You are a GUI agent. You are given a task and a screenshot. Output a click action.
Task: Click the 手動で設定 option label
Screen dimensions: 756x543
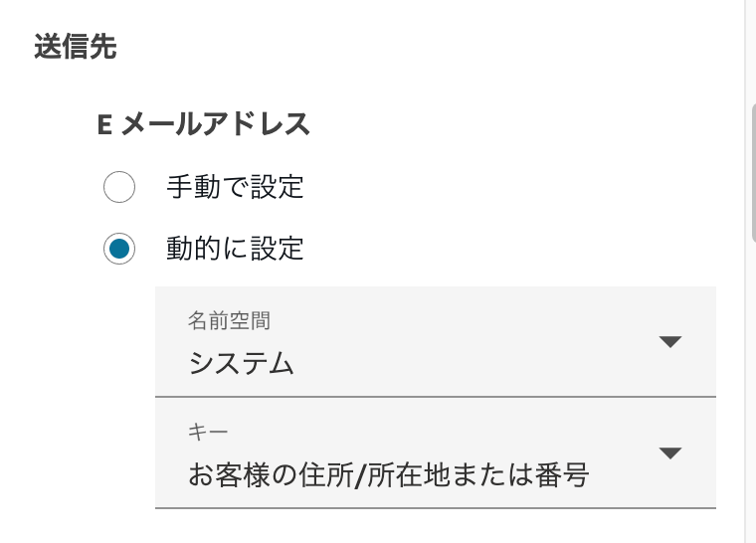tap(235, 187)
